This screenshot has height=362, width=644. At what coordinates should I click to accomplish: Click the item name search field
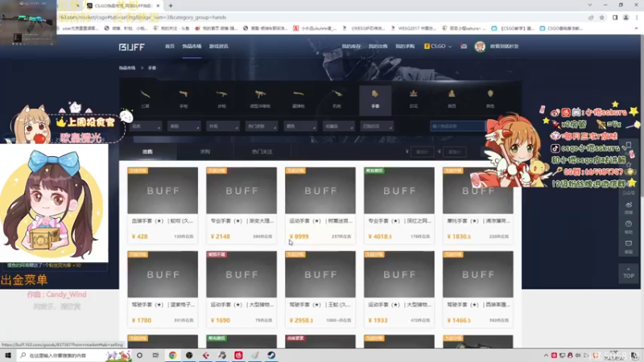click(457, 126)
